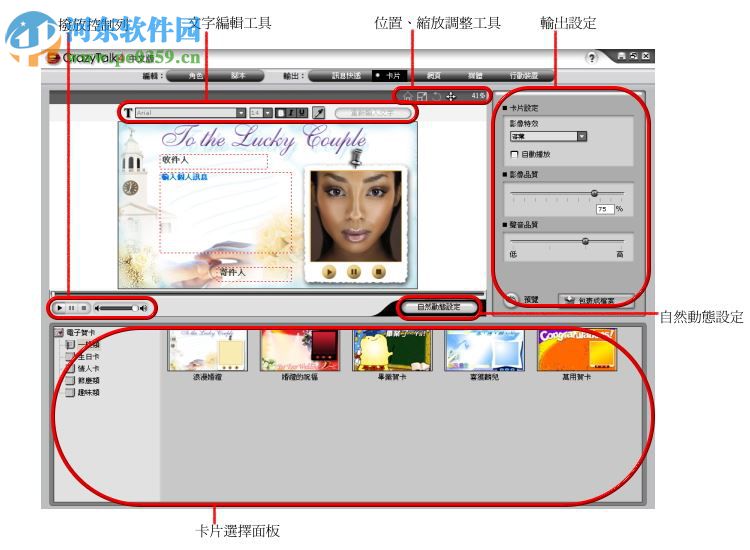The width and height of the screenshot is (750, 550).
Task: Click the woman's face photo on card
Action: tap(356, 216)
